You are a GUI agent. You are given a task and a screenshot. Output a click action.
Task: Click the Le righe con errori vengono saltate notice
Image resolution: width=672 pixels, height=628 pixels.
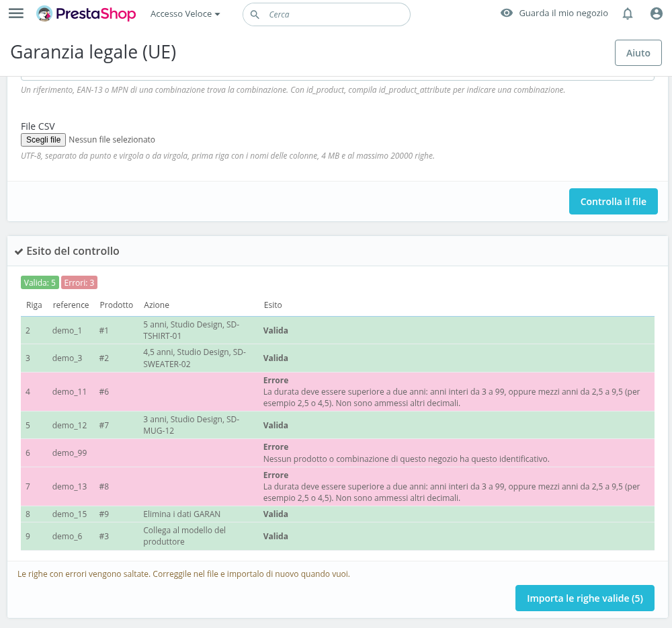coord(184,574)
